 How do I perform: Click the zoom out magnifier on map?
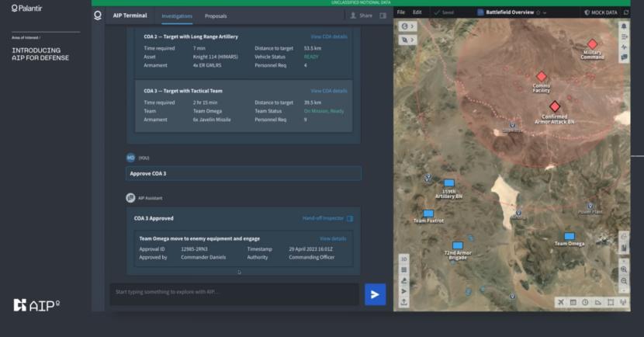click(x=624, y=280)
